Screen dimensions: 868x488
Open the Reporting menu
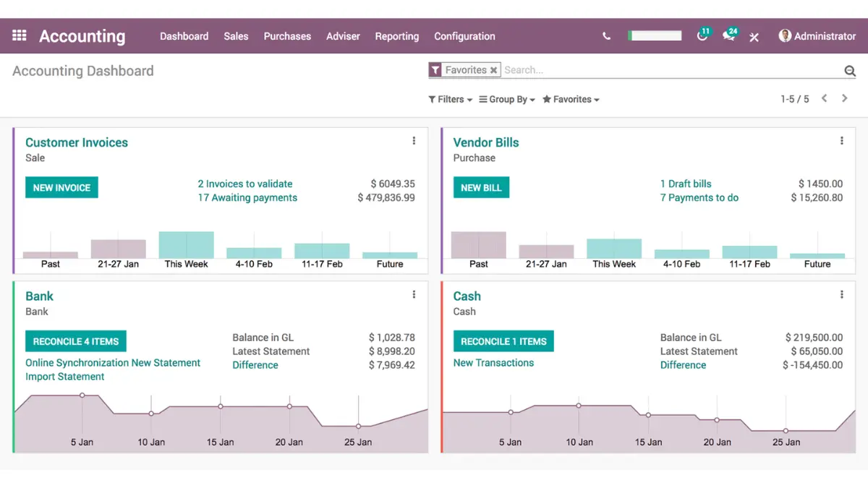[396, 36]
